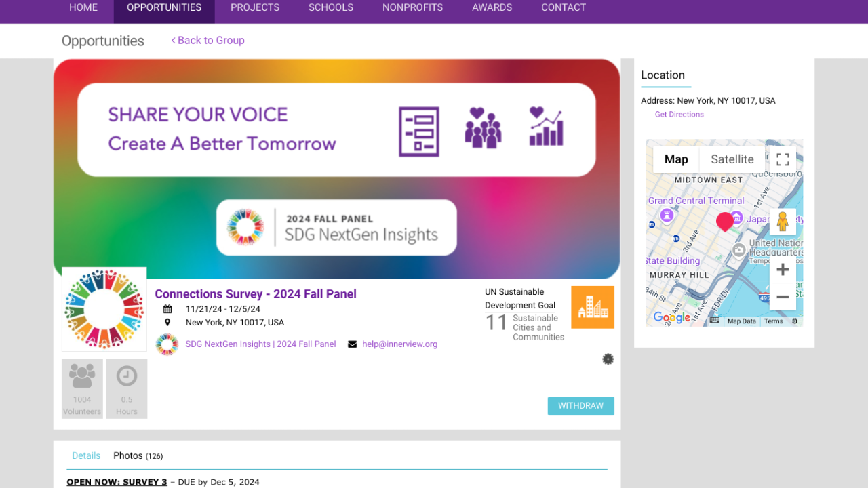Click the Share Your Voice banner image
The width and height of the screenshot is (868, 488).
337,169
